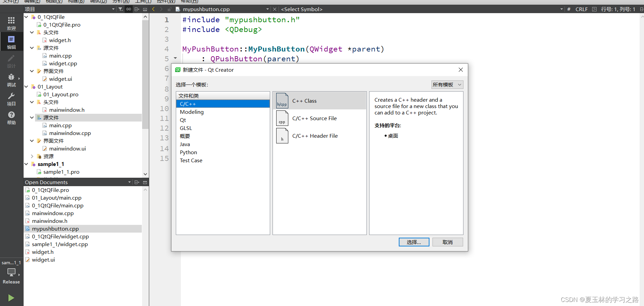Select the C/C++ Source File template

pyautogui.click(x=319, y=118)
